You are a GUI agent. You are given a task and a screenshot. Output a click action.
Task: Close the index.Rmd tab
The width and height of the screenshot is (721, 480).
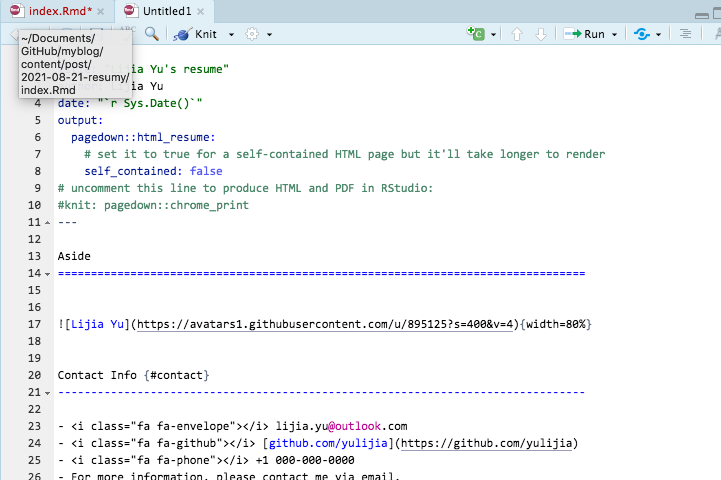[x=100, y=10]
